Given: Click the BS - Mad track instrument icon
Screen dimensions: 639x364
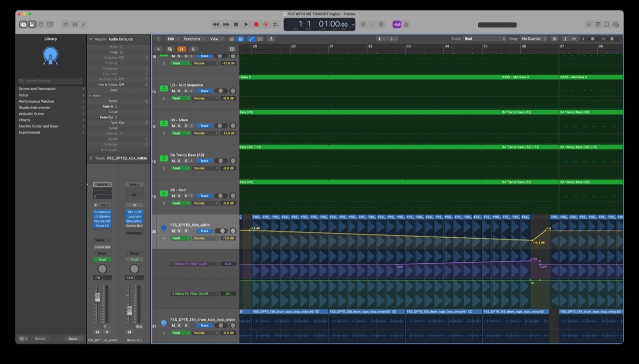Looking at the screenshot, I should pos(164,193).
